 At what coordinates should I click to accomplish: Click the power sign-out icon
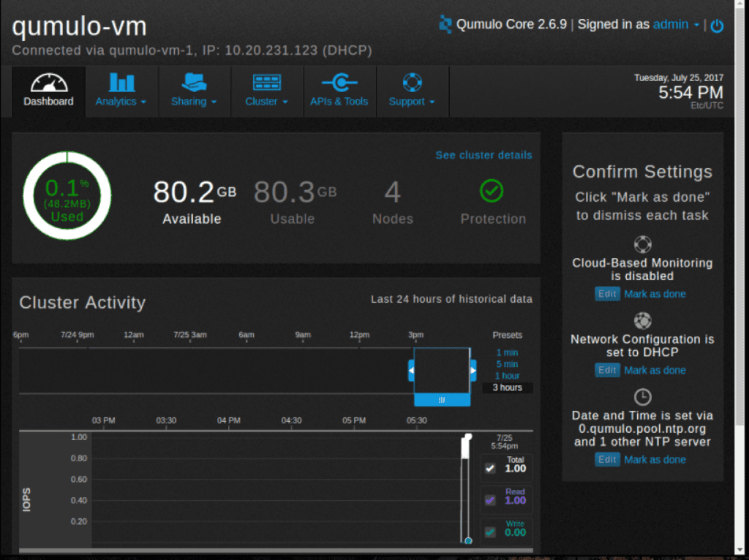pos(717,26)
